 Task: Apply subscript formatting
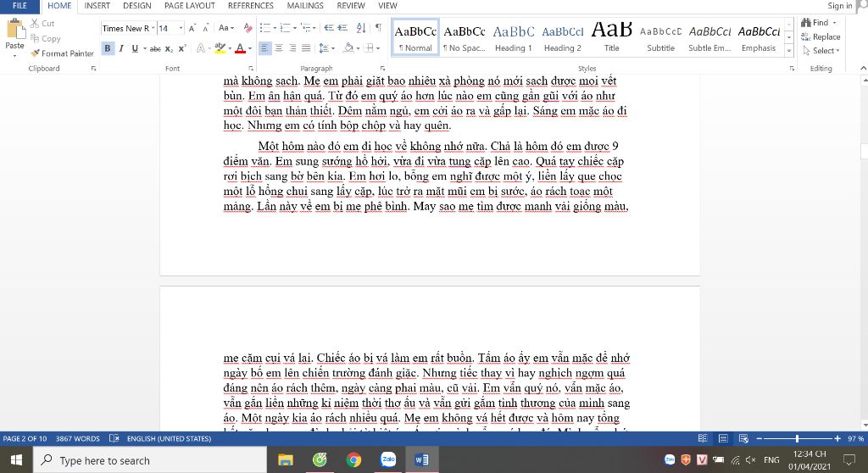click(169, 48)
